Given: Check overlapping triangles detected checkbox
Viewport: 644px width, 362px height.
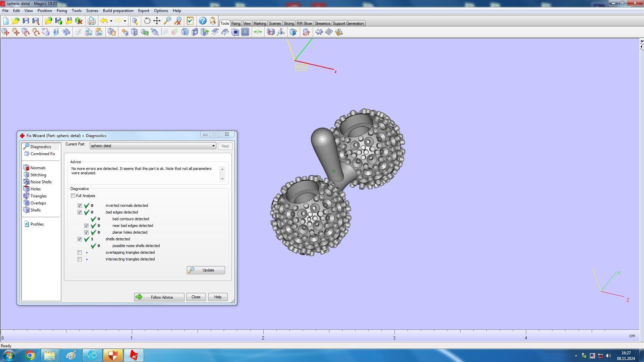Looking at the screenshot, I should (x=79, y=253).
